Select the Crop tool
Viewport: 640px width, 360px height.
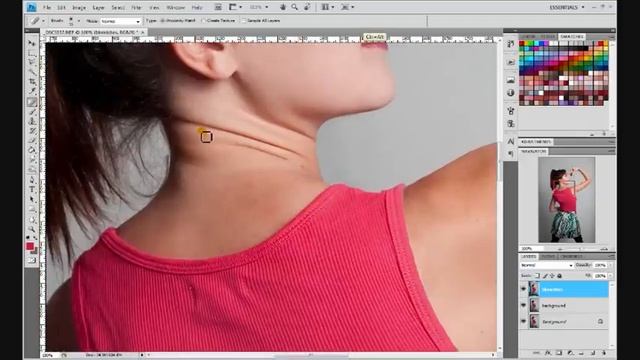pyautogui.click(x=31, y=82)
